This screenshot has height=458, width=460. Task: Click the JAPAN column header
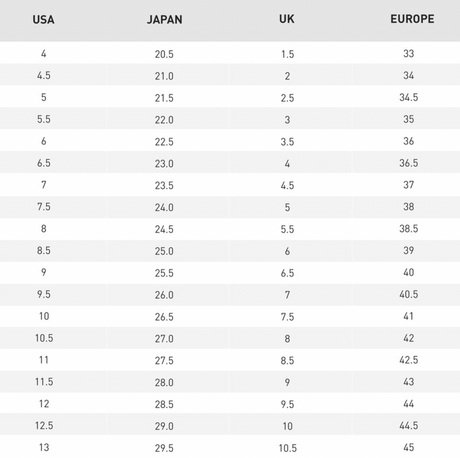click(165, 20)
